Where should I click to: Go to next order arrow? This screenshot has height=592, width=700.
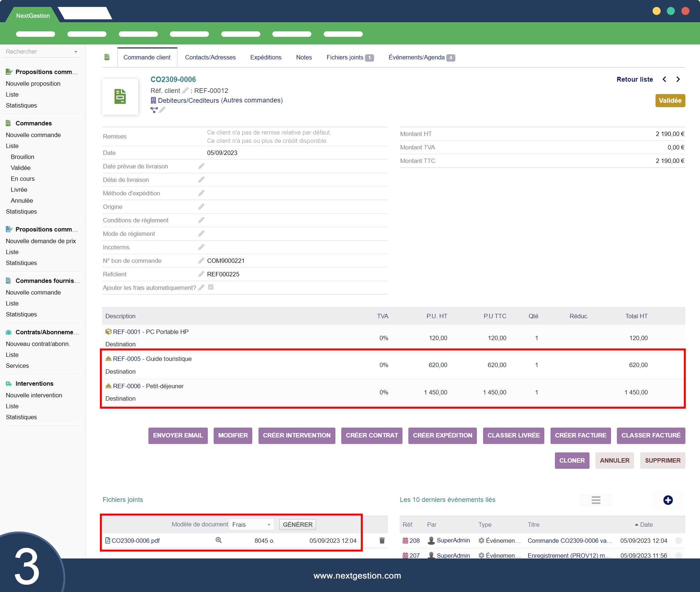678,79
